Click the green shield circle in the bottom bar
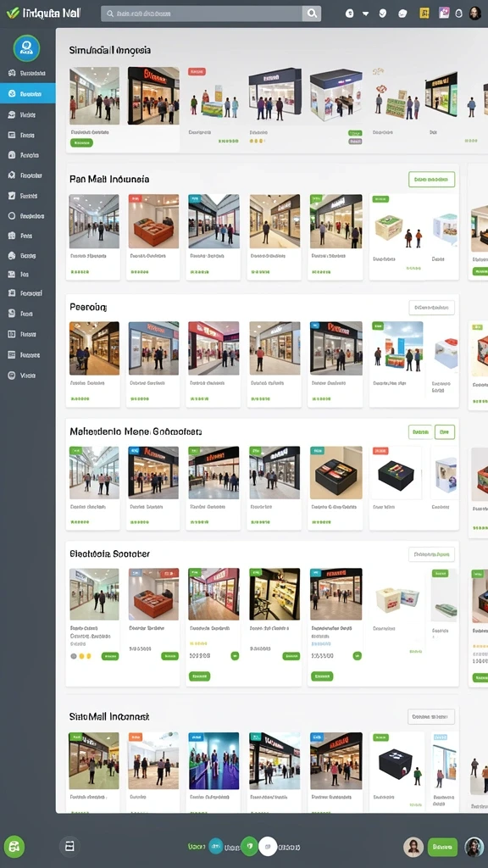 (250, 846)
